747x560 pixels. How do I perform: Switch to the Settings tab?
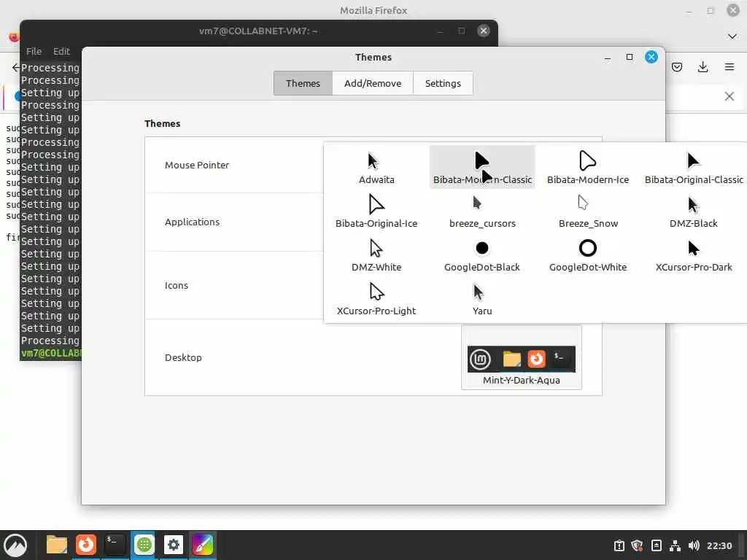pyautogui.click(x=443, y=83)
